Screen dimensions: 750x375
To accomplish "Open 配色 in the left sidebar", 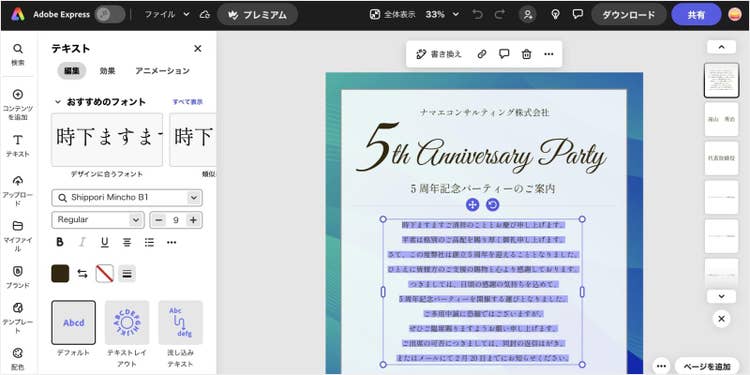I will [x=18, y=359].
